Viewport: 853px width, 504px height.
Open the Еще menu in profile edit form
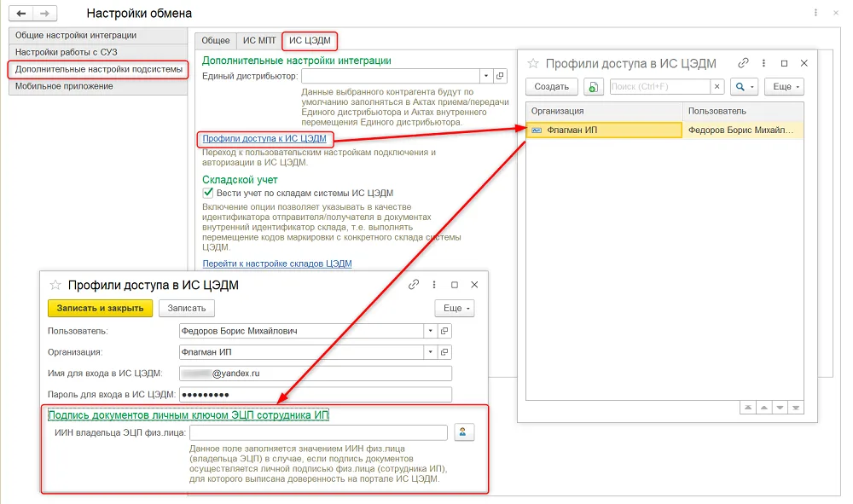455,308
